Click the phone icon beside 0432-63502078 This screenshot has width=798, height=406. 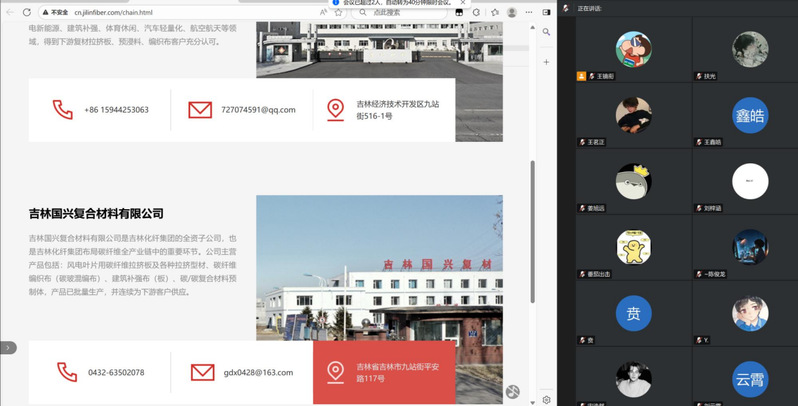pos(66,372)
